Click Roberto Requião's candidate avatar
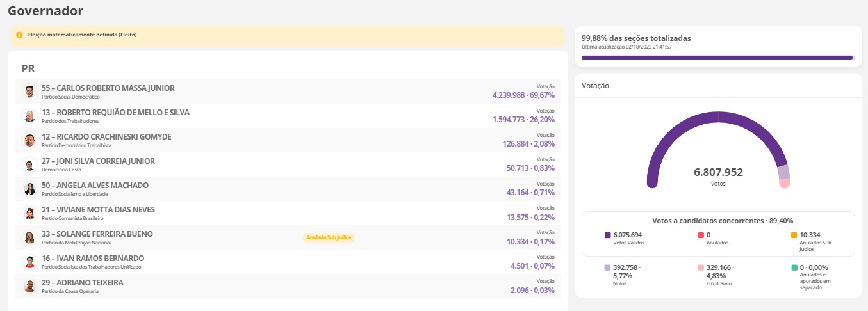This screenshot has height=311, width=868. [x=29, y=116]
